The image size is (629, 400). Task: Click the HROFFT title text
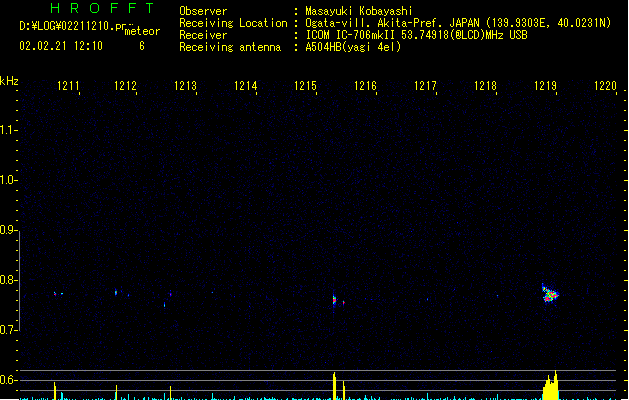coord(102,8)
